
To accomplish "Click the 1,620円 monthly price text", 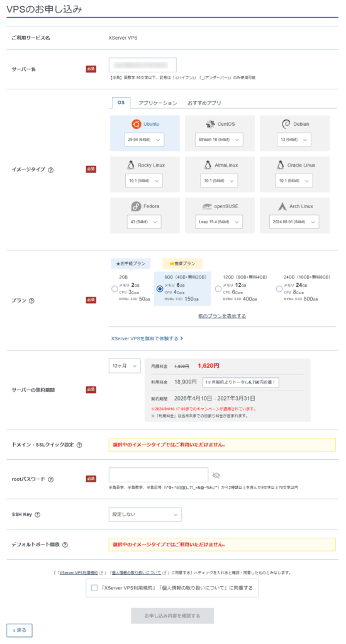I will point(208,366).
